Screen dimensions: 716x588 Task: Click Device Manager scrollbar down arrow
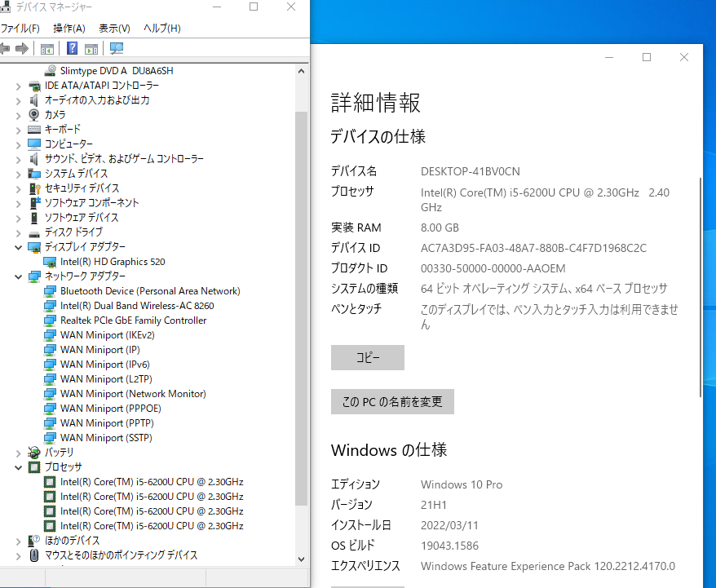(301, 559)
